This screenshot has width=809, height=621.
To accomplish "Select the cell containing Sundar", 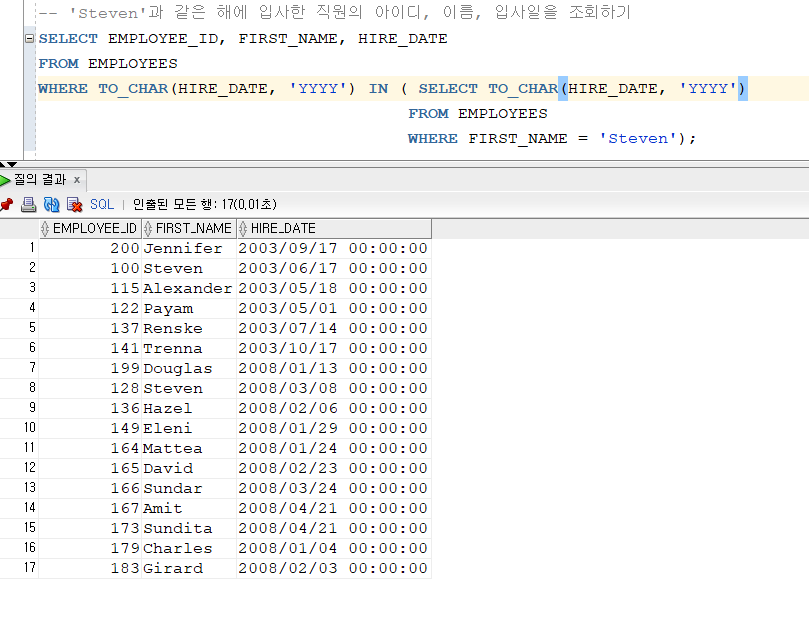I will (189, 488).
